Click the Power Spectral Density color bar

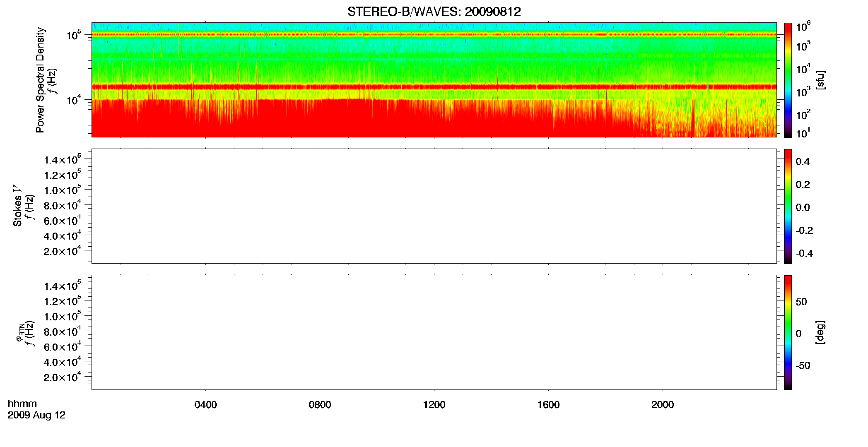[788, 80]
